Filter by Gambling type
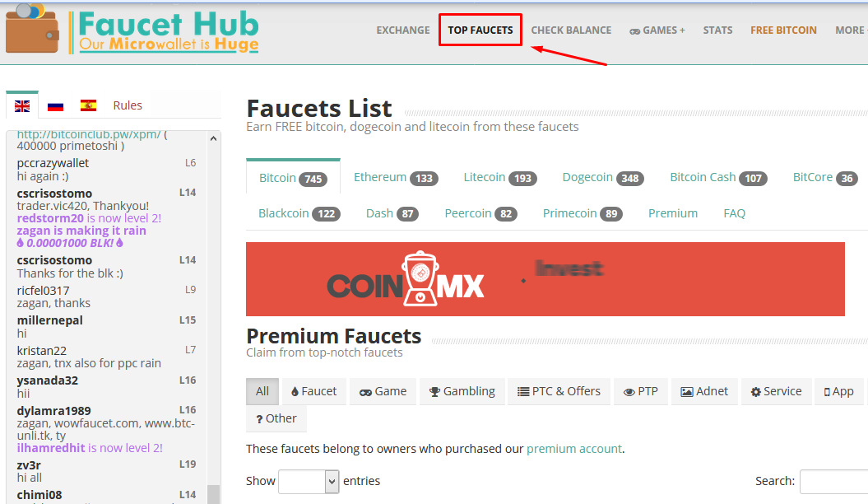This screenshot has height=504, width=868. pyautogui.click(x=462, y=391)
